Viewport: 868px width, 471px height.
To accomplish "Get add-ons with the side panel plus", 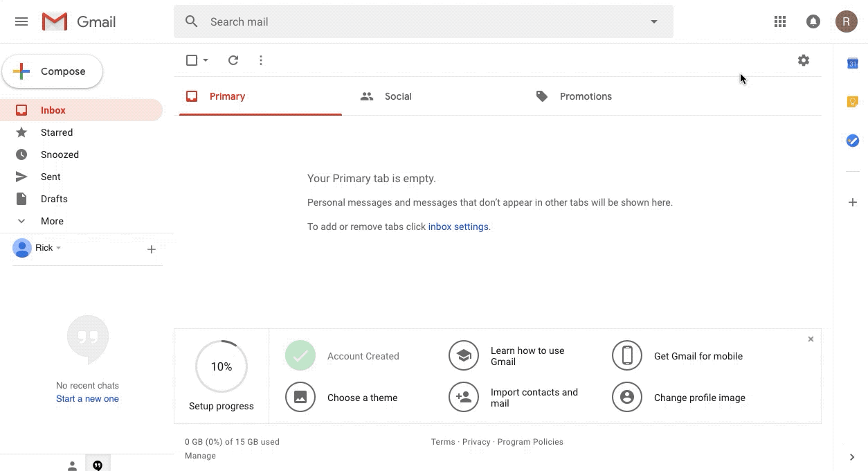I will click(x=853, y=202).
